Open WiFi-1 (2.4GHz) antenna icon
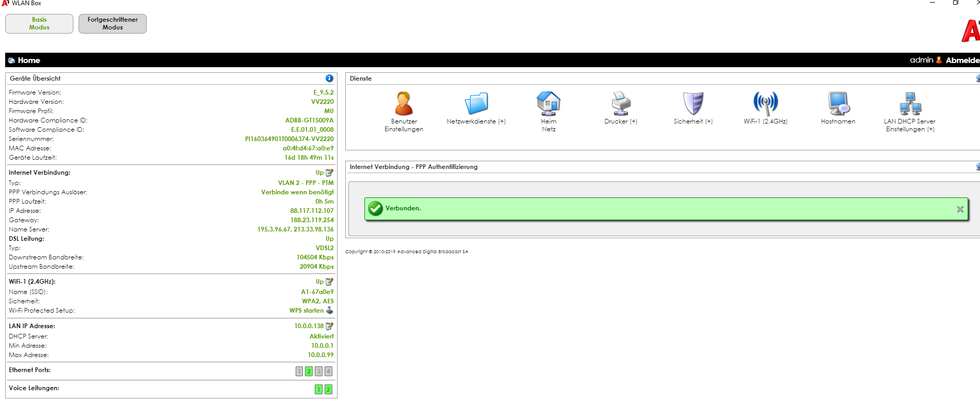Image resolution: width=980 pixels, height=401 pixels. click(765, 103)
